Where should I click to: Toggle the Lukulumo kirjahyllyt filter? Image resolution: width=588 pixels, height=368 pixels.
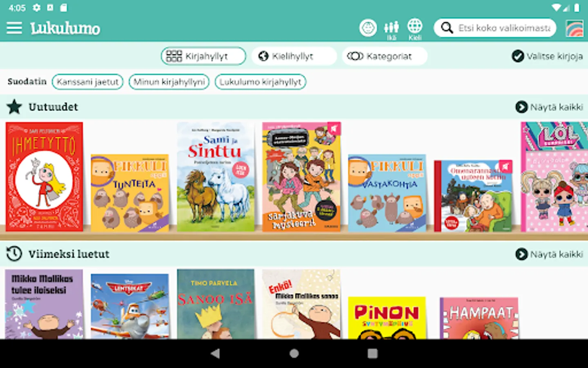(261, 82)
